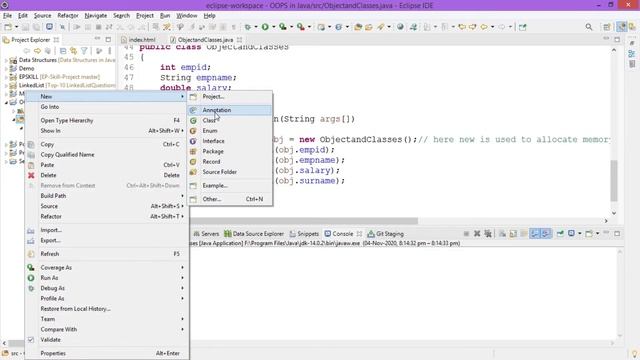Screen dimensions: 640x360
Task: Click the Coverage launch toolbar icon
Action: click(282, 27)
